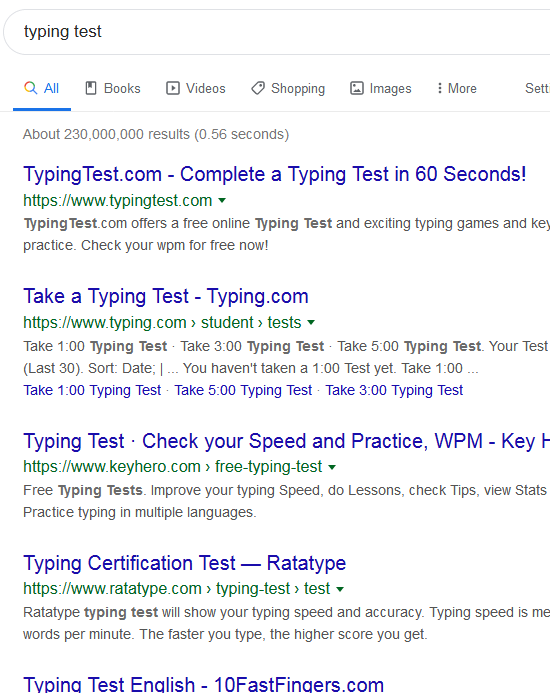Switch to the Books tab

(x=113, y=89)
